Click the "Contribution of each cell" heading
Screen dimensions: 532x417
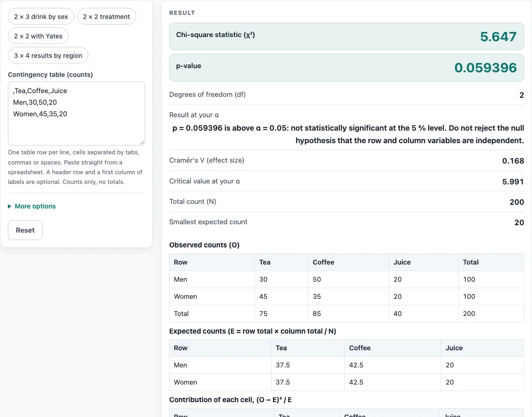[x=230, y=400]
